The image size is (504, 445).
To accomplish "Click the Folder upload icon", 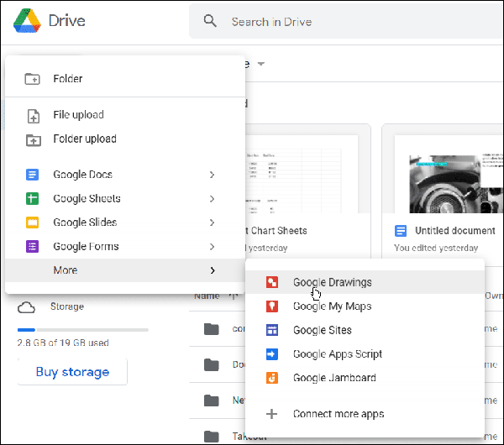I will (x=33, y=139).
